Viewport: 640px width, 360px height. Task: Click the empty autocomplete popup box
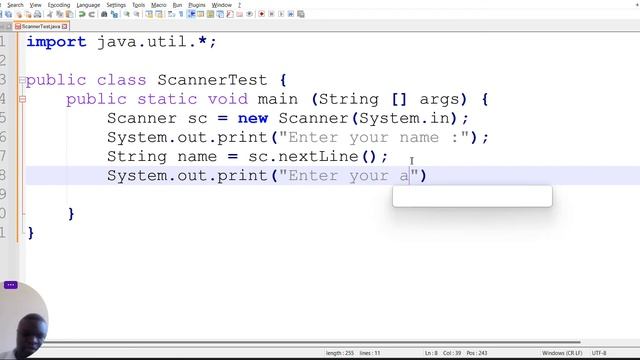(x=472, y=196)
